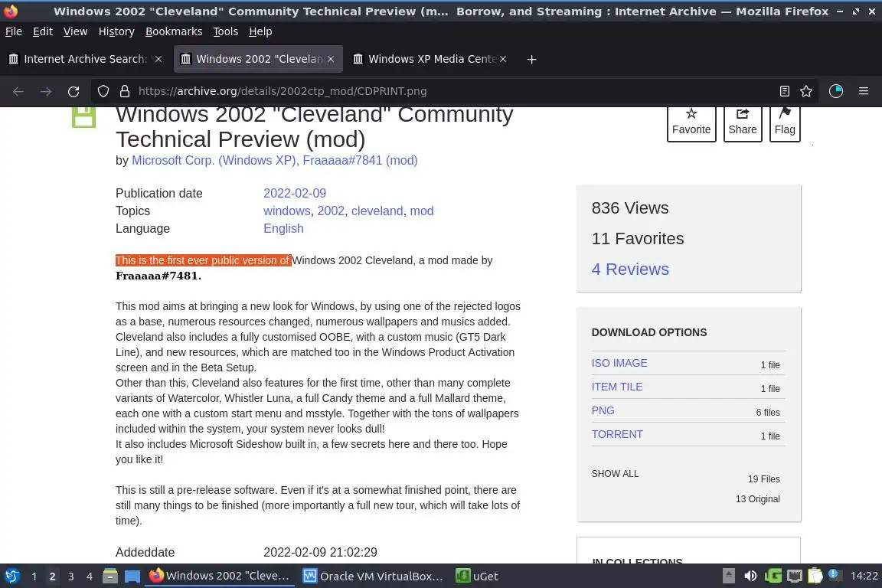
Task: Open the Firefox account circle icon
Action: click(x=836, y=91)
